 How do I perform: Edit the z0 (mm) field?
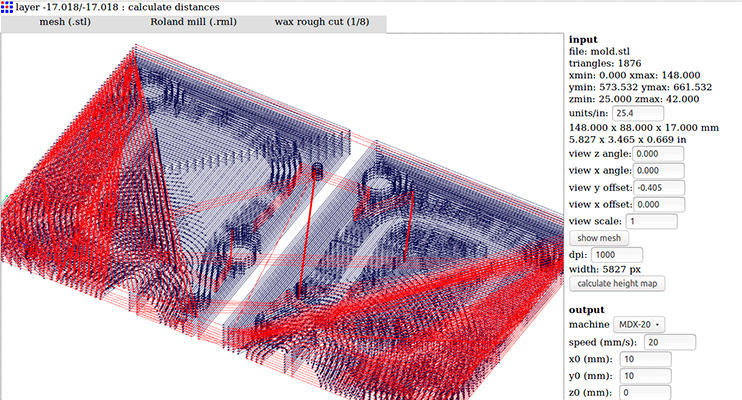click(x=645, y=392)
